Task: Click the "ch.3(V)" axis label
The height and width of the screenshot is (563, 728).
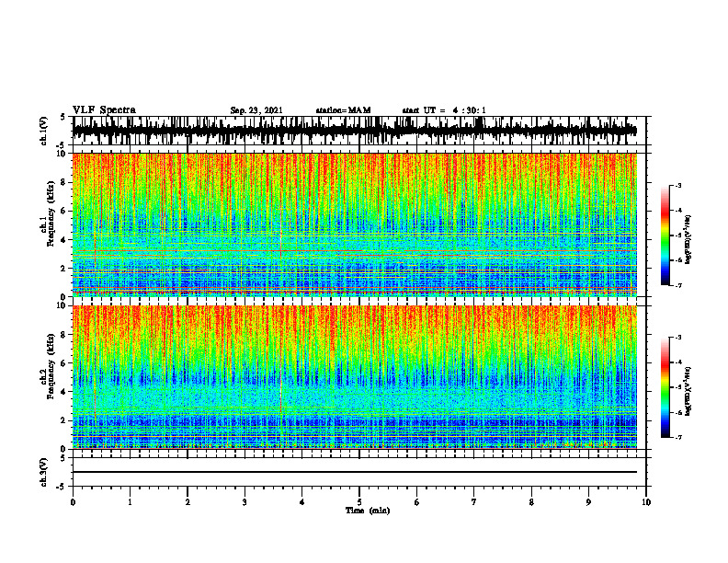Action: pos(44,472)
